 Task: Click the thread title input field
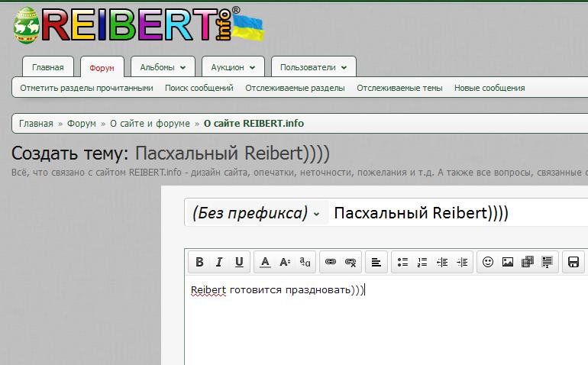tap(458, 213)
